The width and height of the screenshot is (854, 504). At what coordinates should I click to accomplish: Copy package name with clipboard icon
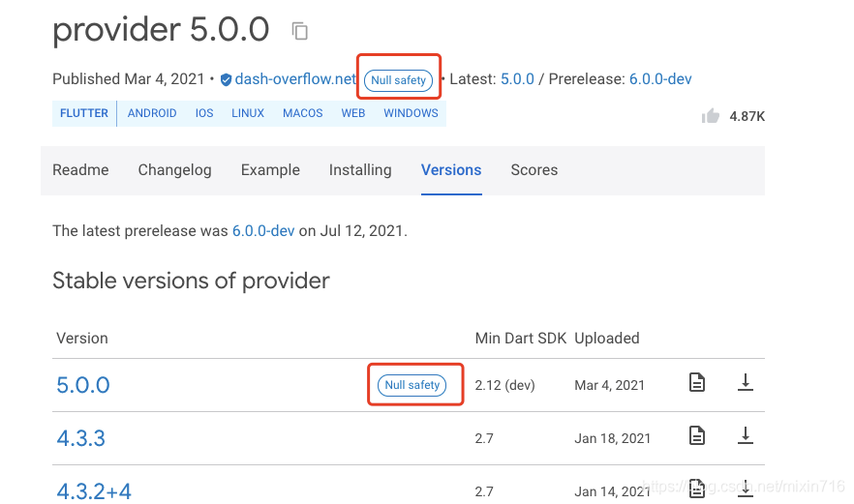[300, 31]
